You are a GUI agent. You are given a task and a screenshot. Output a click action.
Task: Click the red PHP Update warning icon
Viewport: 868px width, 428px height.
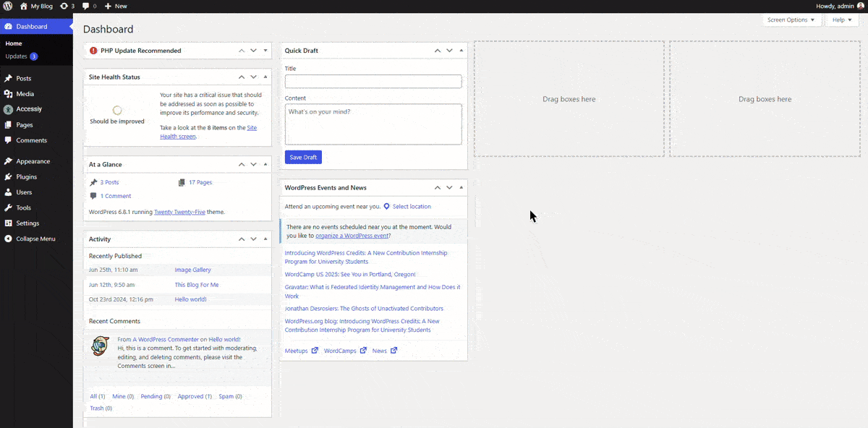point(93,51)
